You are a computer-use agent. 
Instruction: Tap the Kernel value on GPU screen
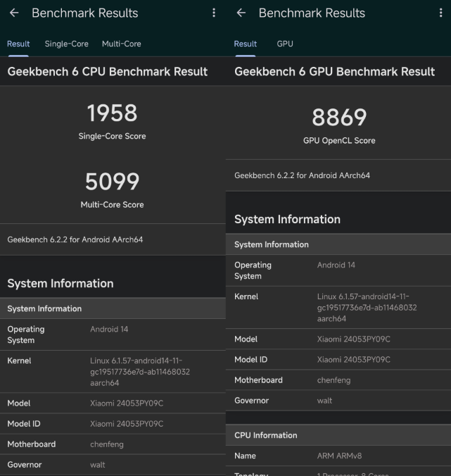click(367, 308)
